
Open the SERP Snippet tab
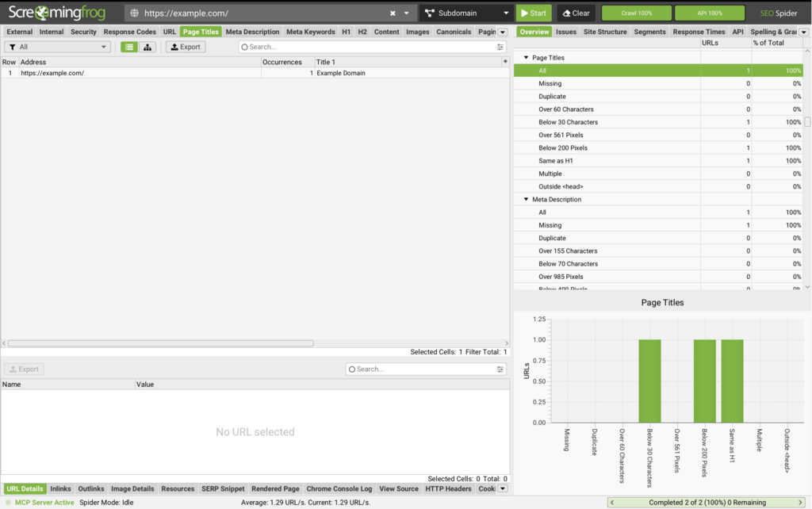(223, 489)
